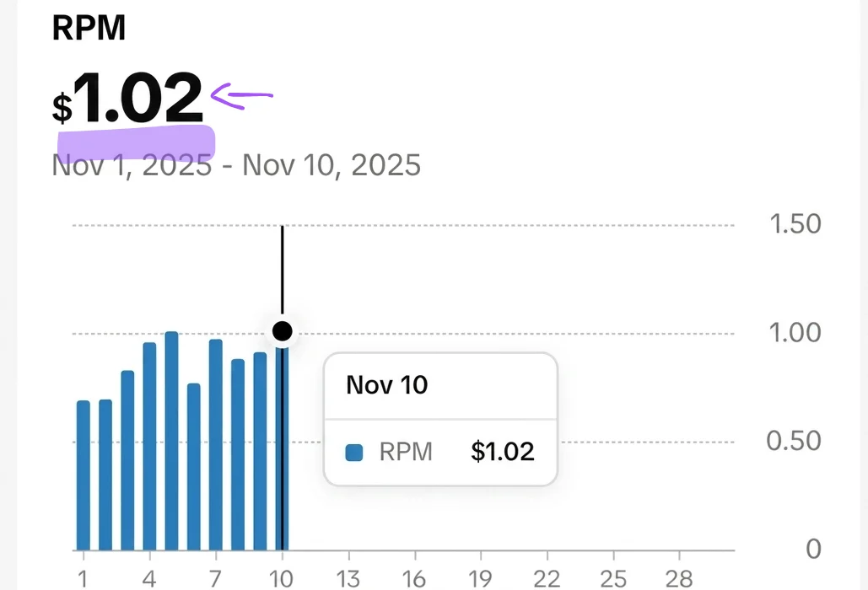Click the Nov 10 tooltip header
The width and height of the screenshot is (868, 590).
(387, 385)
